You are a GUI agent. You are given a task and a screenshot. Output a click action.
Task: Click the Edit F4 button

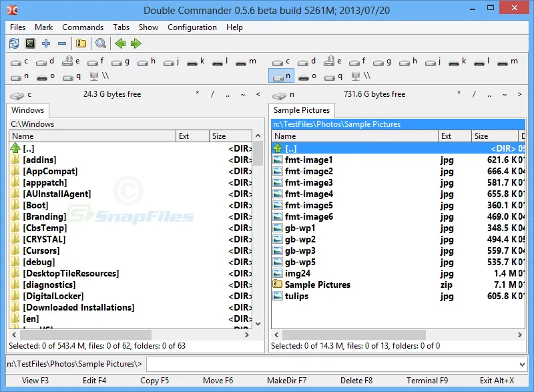click(x=94, y=381)
